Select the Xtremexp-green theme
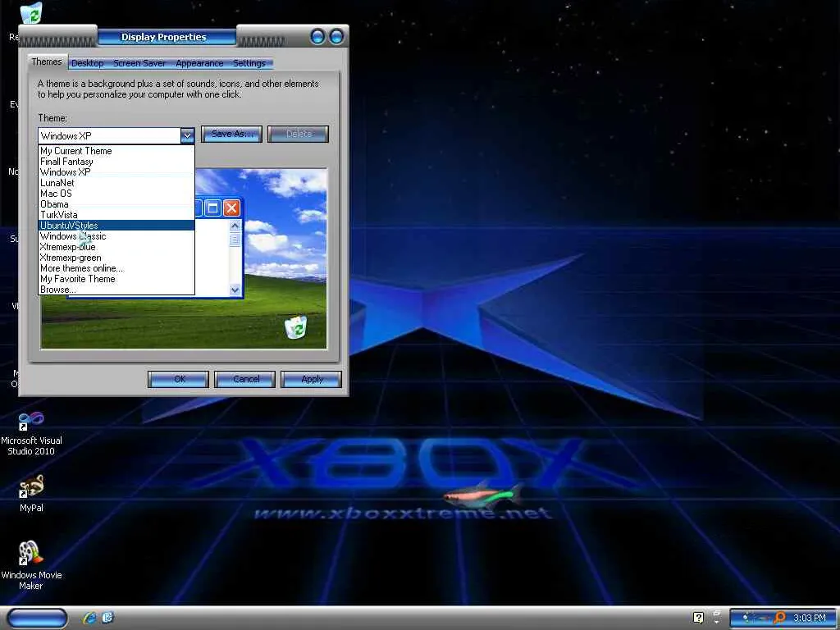The image size is (840, 630). coord(116,258)
